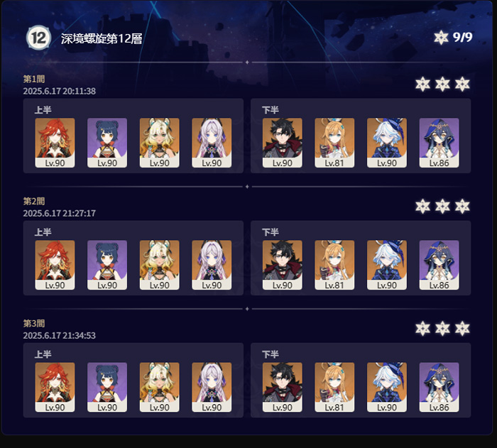The image size is (497, 448).
Task: Click the floor 12 badge icon
Action: [x=38, y=38]
